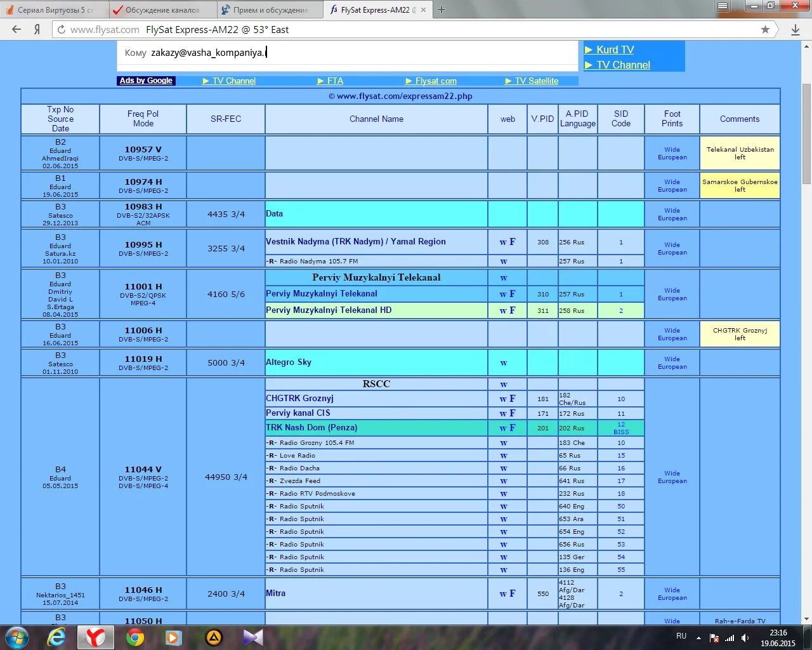Bookmark this page with the star icon
The width and height of the screenshot is (812, 650).
[765, 29]
